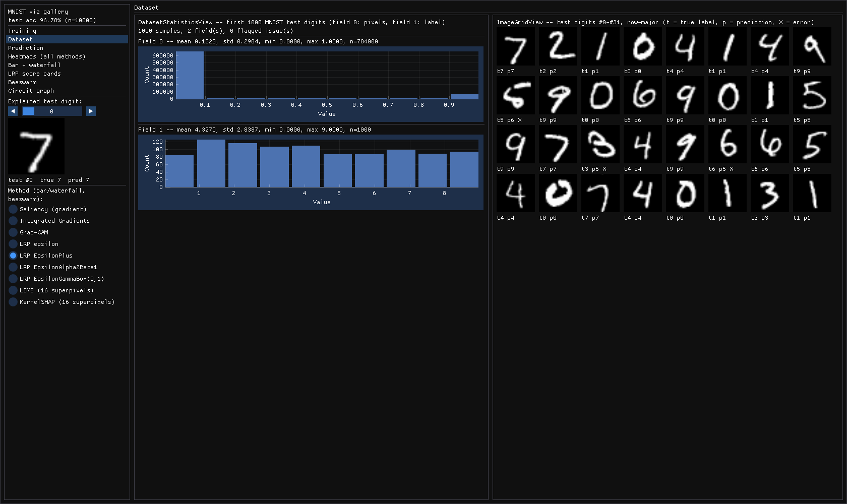Select the misclassified digit t5 p6 X

516,95
